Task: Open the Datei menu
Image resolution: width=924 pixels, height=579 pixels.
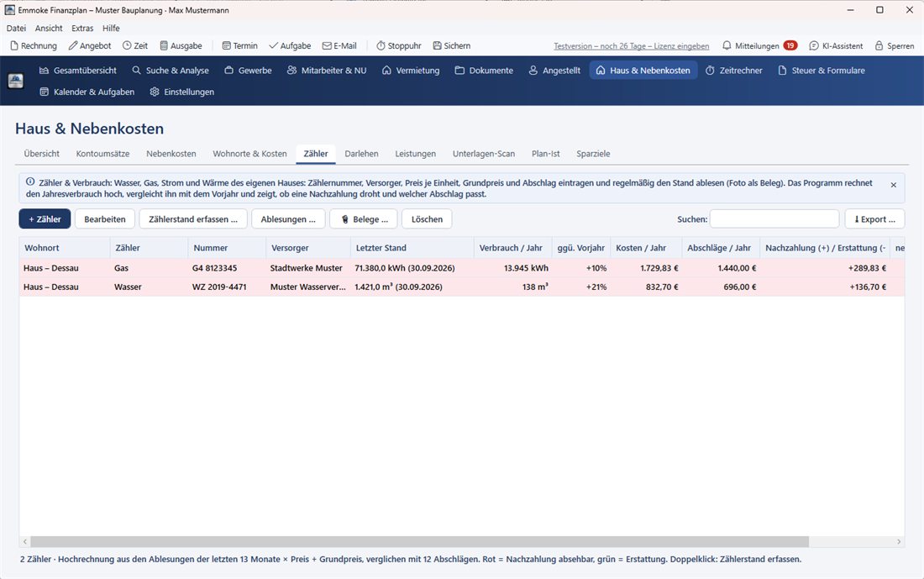Action: pyautogui.click(x=16, y=28)
